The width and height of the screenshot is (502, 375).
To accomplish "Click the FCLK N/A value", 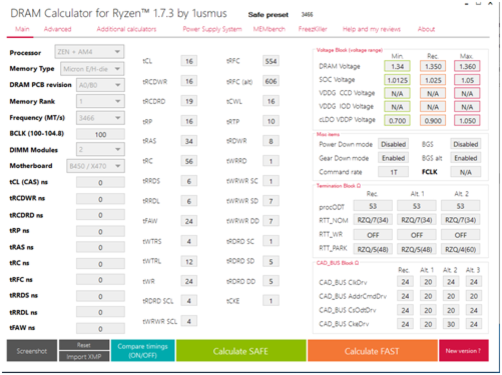I will (466, 172).
